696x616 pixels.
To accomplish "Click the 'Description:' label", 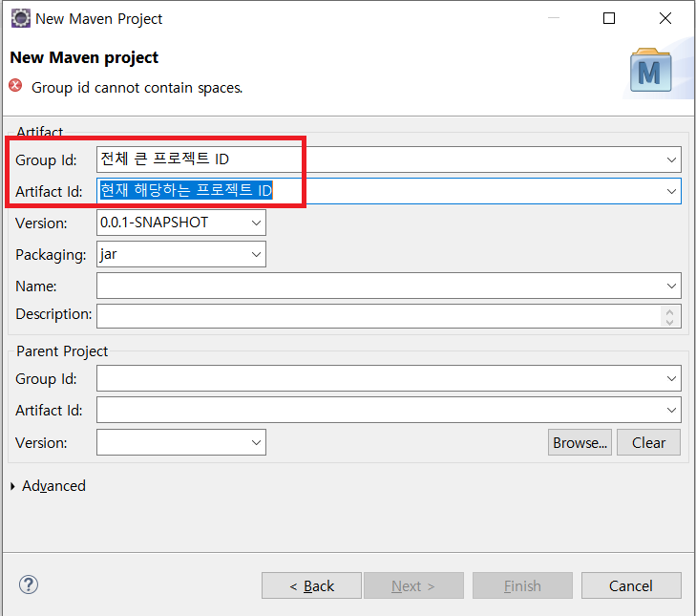I will [53, 314].
